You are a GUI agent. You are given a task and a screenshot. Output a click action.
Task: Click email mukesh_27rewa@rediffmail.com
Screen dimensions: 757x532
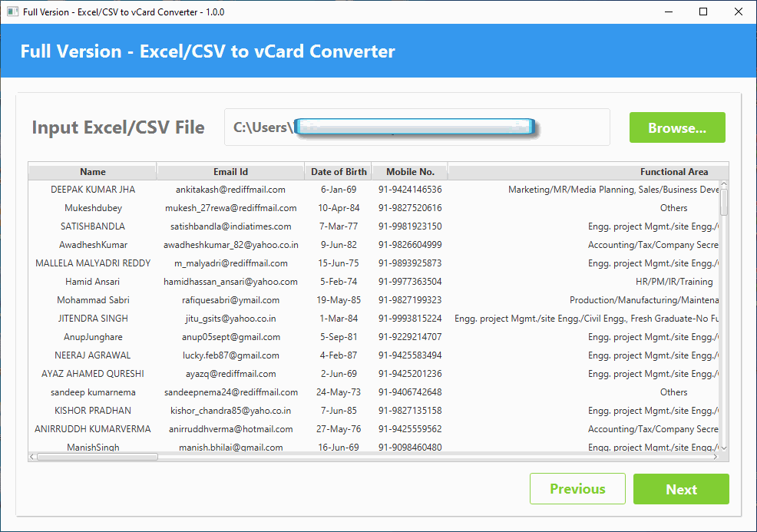[x=231, y=208]
